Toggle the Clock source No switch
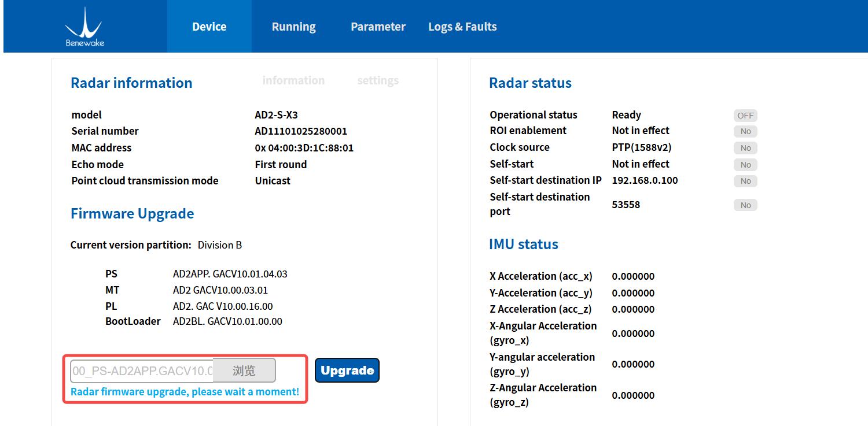868x426 pixels. (745, 148)
